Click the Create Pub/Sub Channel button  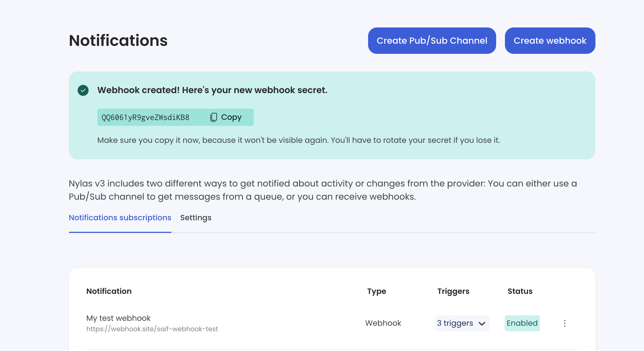[432, 40]
